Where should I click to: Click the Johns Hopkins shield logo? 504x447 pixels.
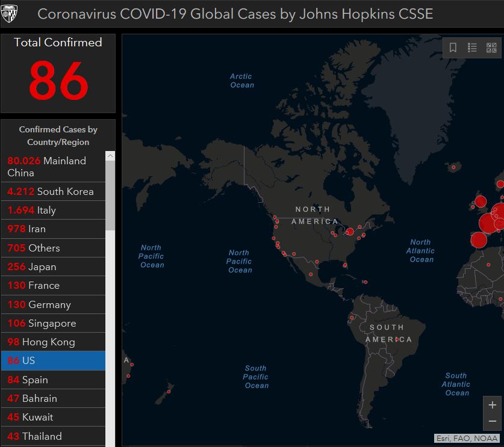click(x=8, y=13)
